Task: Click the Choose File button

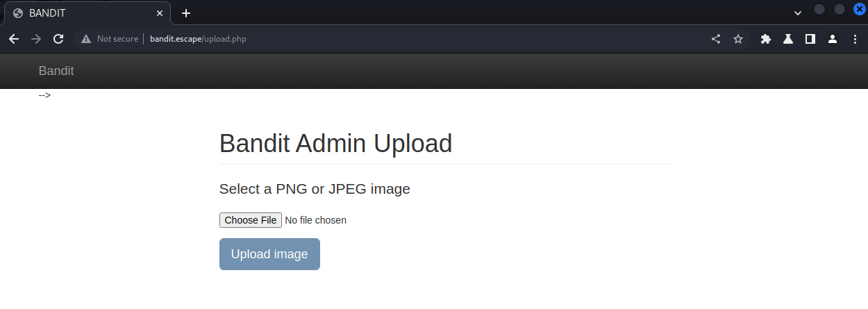Action: point(251,220)
